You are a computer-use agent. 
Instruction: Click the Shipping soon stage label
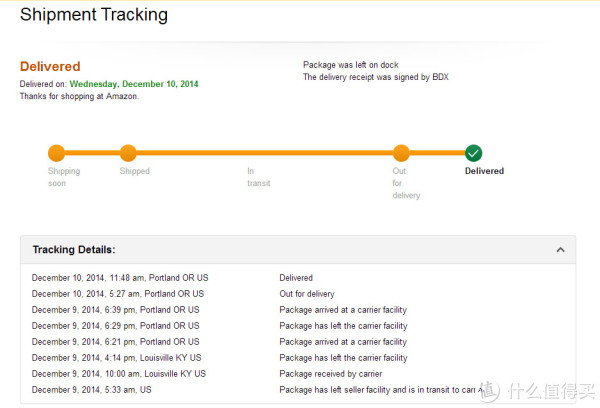(64, 177)
